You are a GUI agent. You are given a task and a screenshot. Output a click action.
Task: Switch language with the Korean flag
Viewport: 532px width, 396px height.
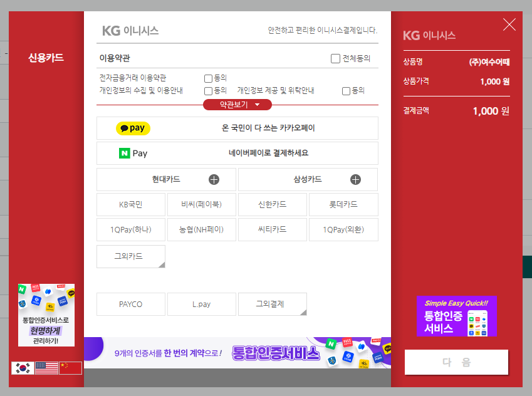click(x=23, y=368)
